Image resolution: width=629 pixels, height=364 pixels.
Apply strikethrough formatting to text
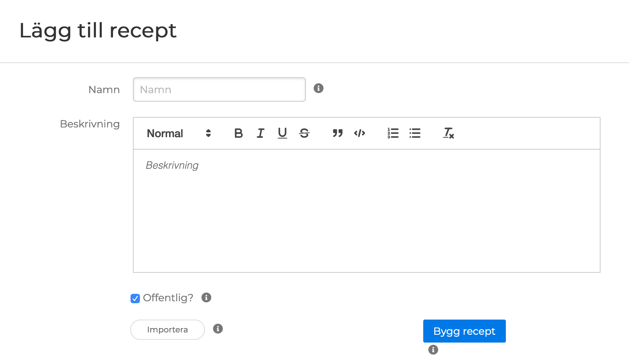[x=304, y=133]
